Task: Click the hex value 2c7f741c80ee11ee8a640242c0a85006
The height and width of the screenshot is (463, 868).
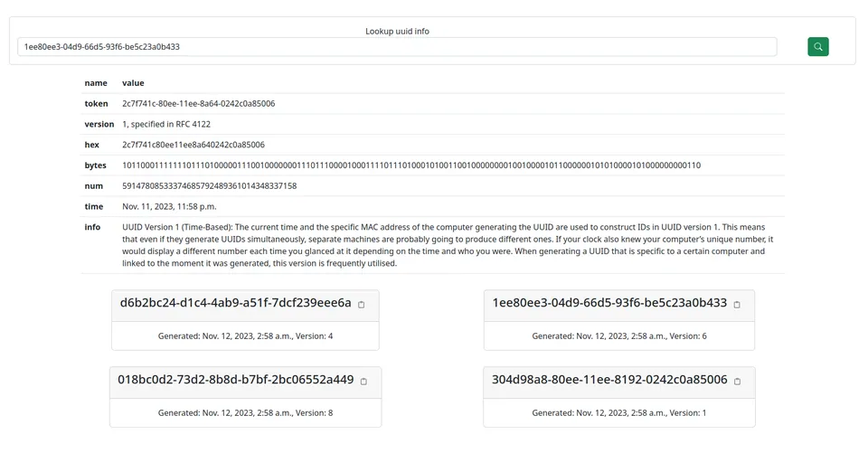Action: (x=193, y=145)
